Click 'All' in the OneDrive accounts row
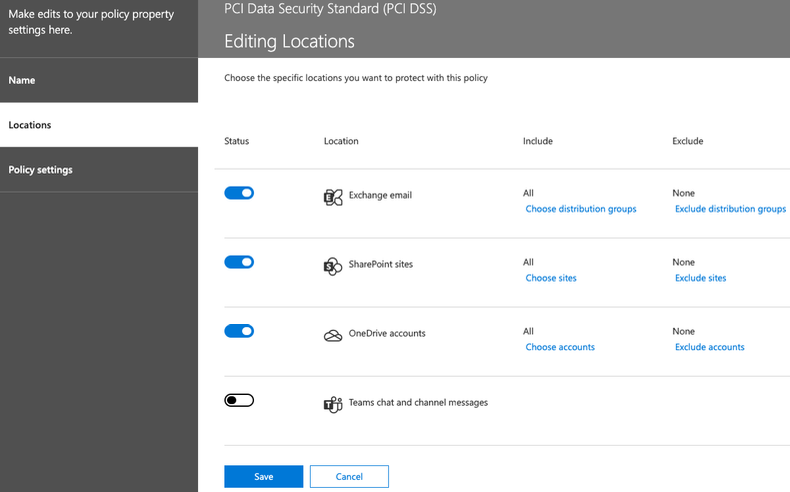 pyautogui.click(x=528, y=331)
